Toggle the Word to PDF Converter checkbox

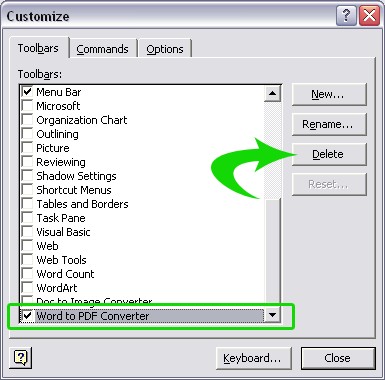click(x=27, y=315)
